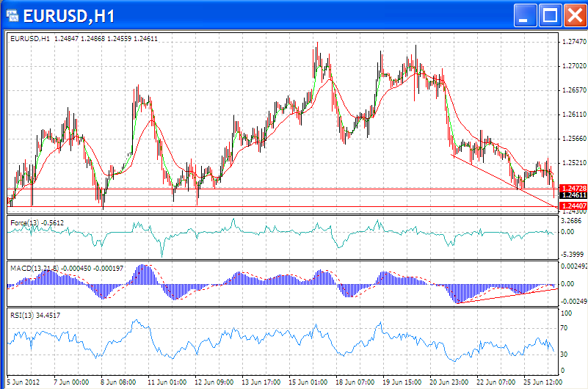Click the 25 Jun 12:00 time axis label
The width and height of the screenshot is (588, 389).
pos(543,382)
